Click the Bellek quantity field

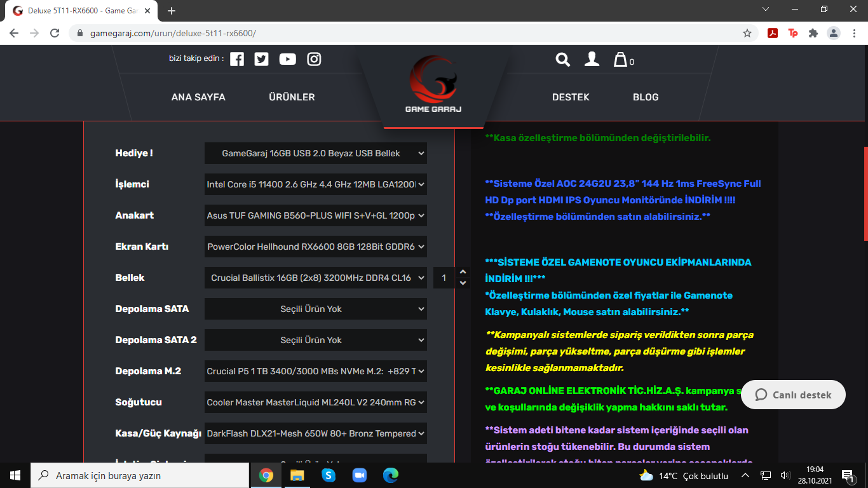pos(444,278)
